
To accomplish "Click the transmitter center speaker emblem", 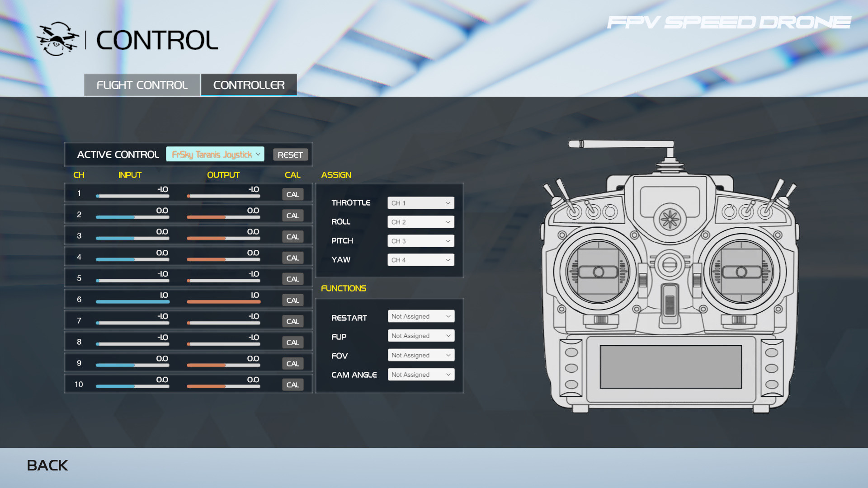I will tap(670, 220).
